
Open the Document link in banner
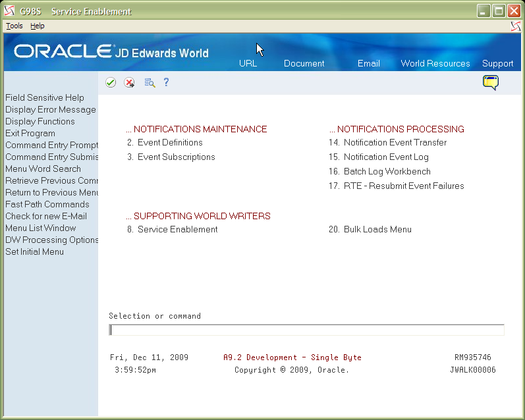point(304,63)
